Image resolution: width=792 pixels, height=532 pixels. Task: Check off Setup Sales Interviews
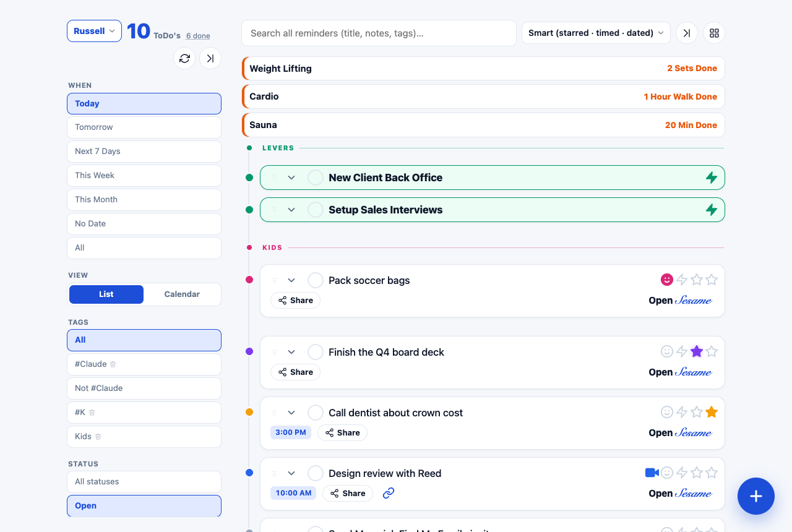pyautogui.click(x=316, y=210)
